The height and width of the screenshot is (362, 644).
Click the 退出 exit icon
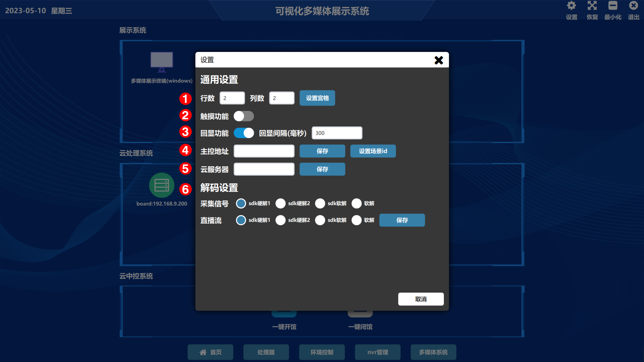coord(634,6)
